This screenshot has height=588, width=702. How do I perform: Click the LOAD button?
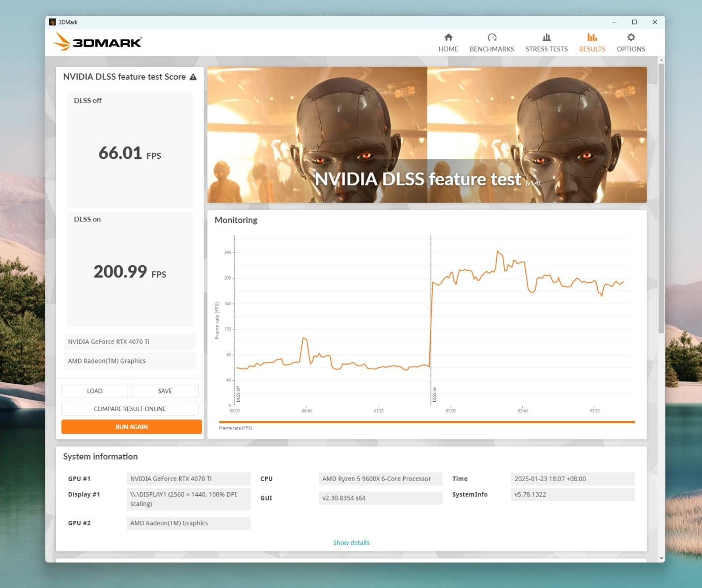coord(95,391)
